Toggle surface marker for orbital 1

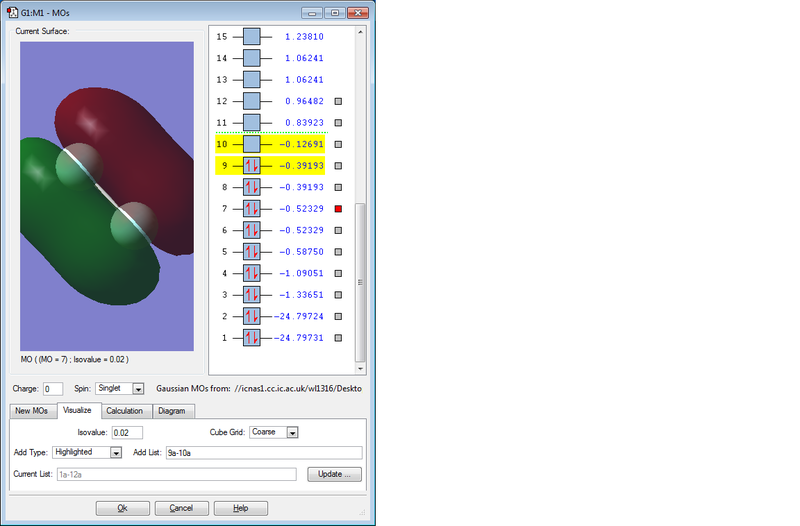click(x=338, y=338)
